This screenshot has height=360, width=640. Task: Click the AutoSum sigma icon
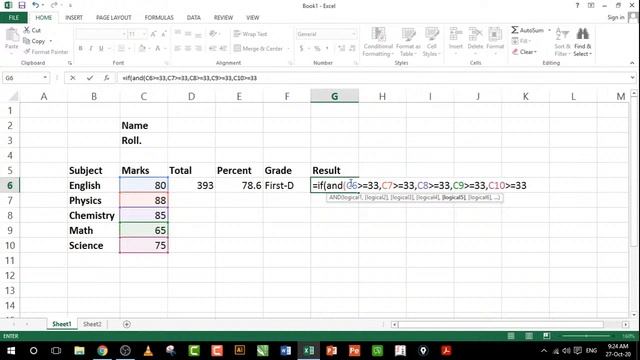coord(515,30)
